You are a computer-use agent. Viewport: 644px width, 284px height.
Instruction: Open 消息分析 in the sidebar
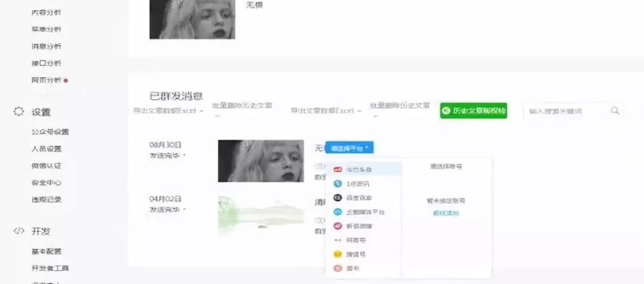(x=47, y=46)
